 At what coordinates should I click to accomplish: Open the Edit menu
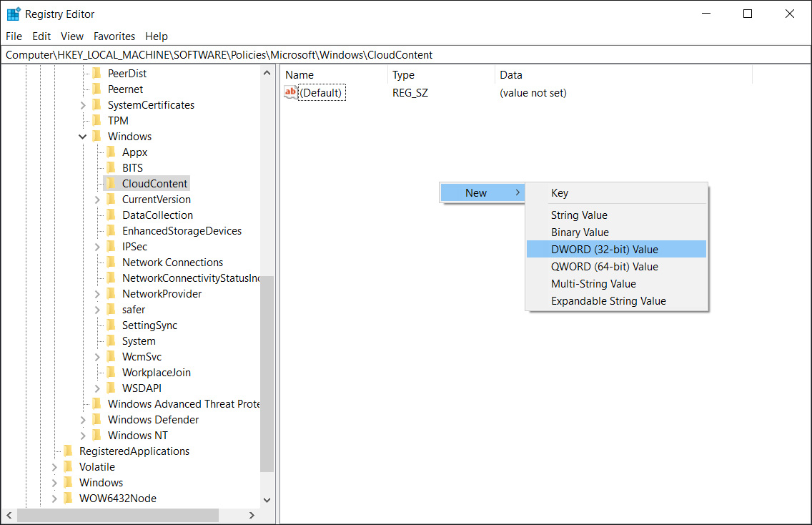(x=41, y=36)
